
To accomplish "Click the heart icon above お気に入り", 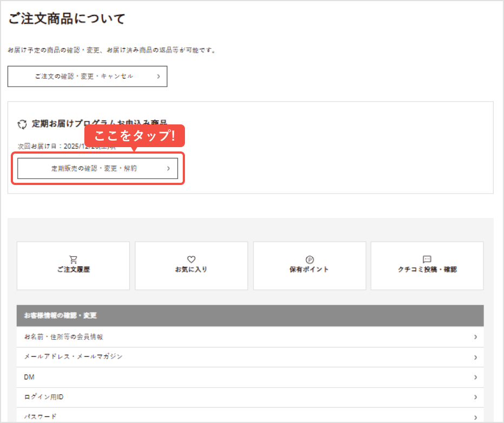I will point(191,260).
